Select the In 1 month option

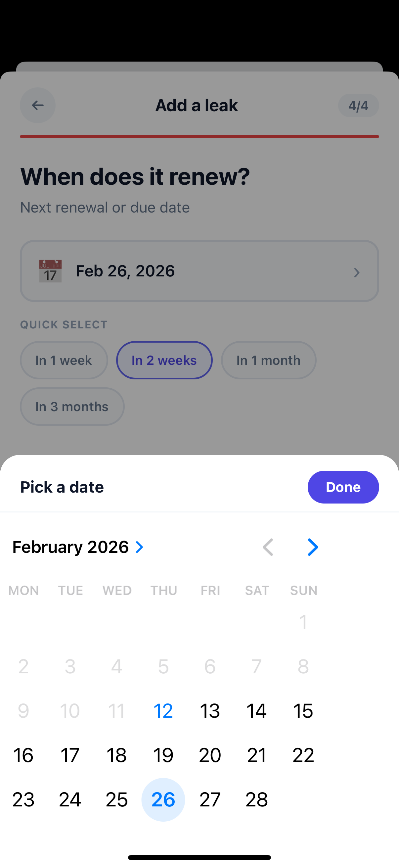click(268, 360)
